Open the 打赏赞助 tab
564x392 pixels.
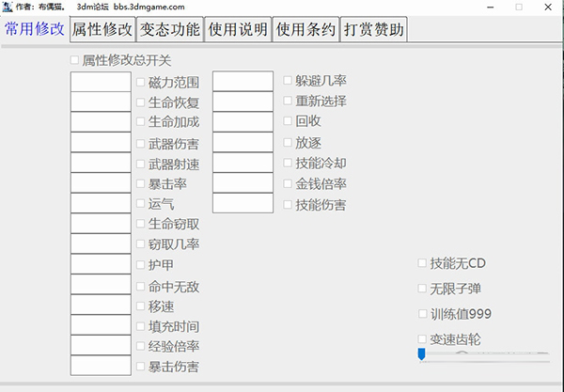click(x=374, y=29)
